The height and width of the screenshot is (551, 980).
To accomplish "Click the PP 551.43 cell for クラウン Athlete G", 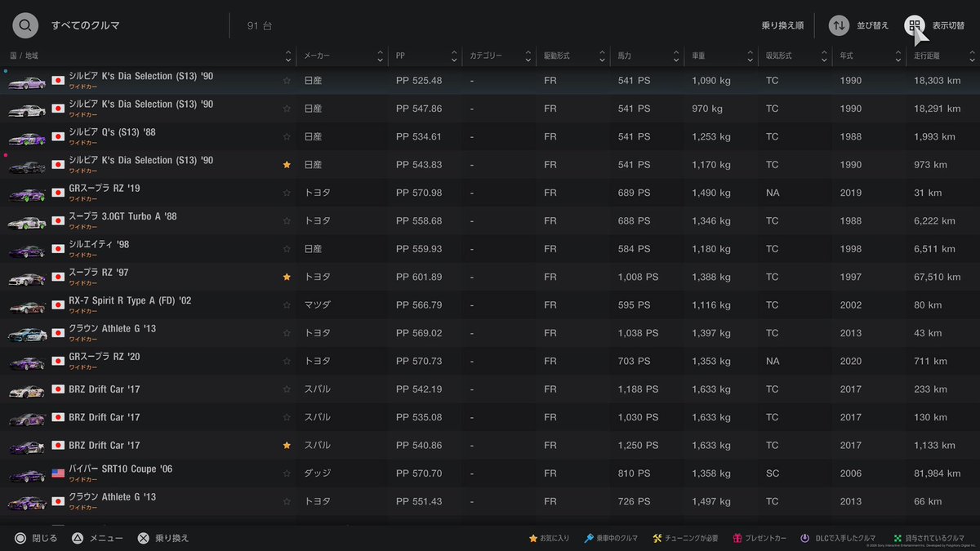I will click(419, 502).
